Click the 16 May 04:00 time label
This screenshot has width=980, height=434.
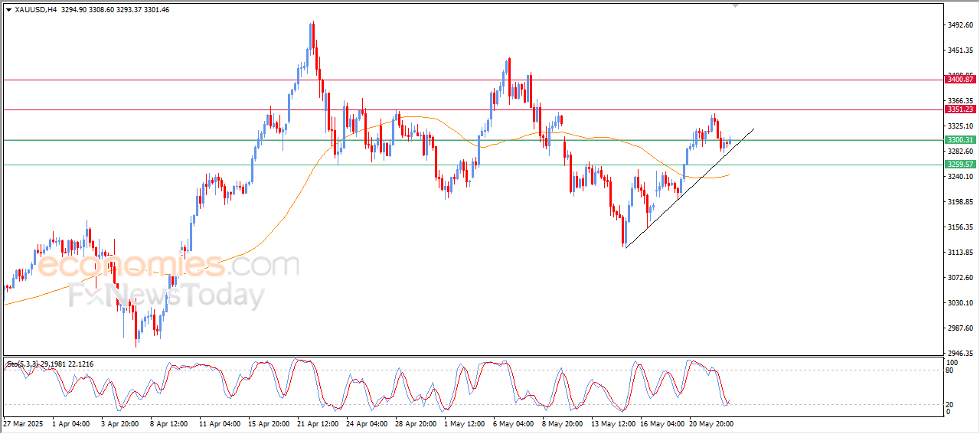[662, 423]
